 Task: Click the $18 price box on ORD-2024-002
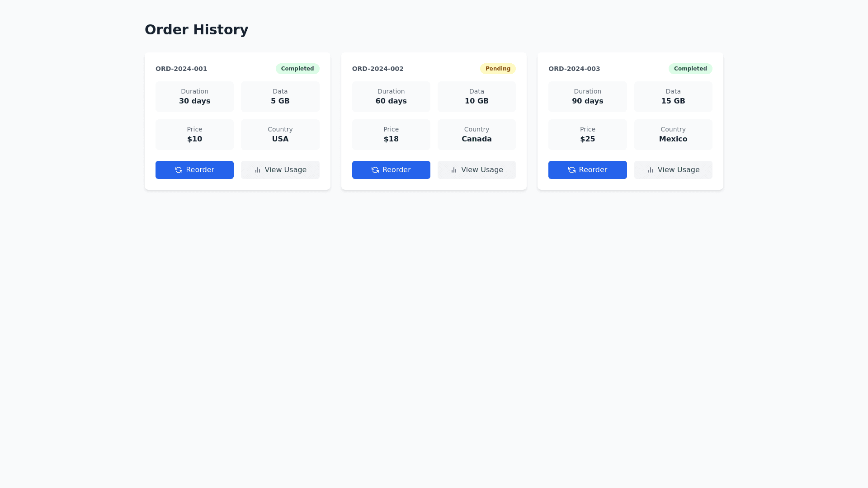[x=391, y=134]
